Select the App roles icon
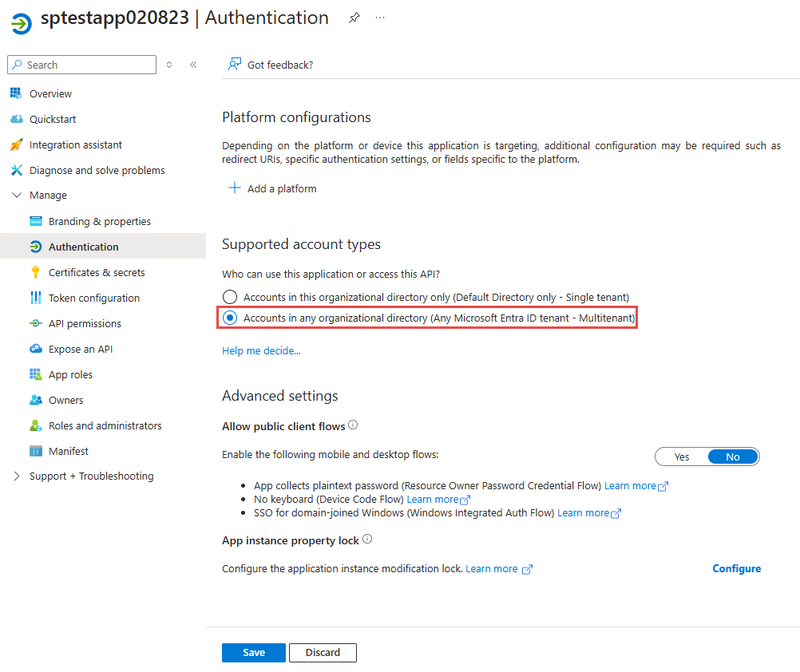 [36, 374]
